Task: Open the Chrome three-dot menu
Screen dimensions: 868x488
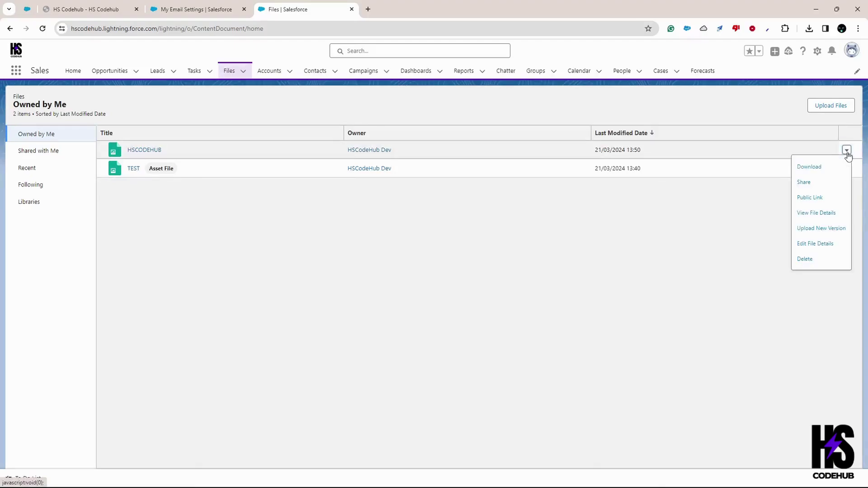Action: pos(858,29)
